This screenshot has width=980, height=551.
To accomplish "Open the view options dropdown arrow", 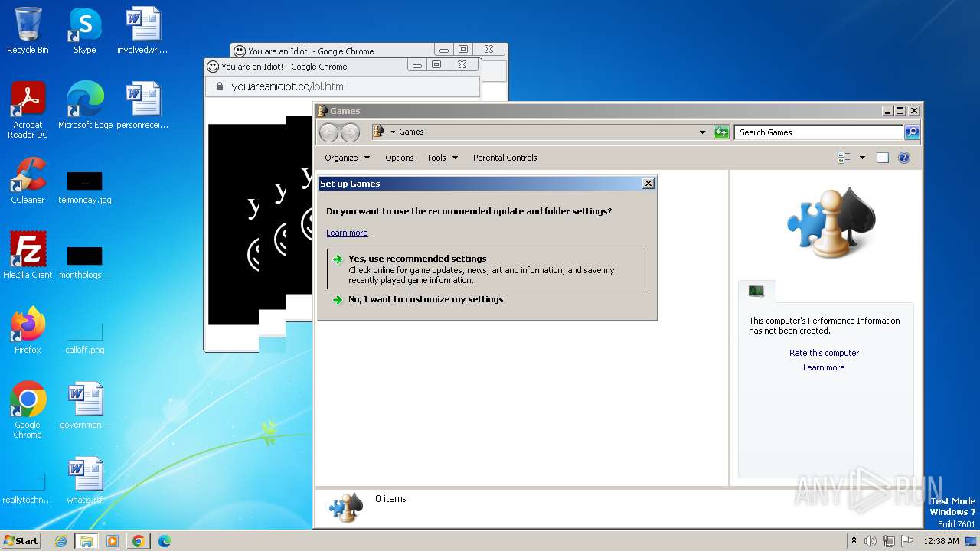I will 862,158.
